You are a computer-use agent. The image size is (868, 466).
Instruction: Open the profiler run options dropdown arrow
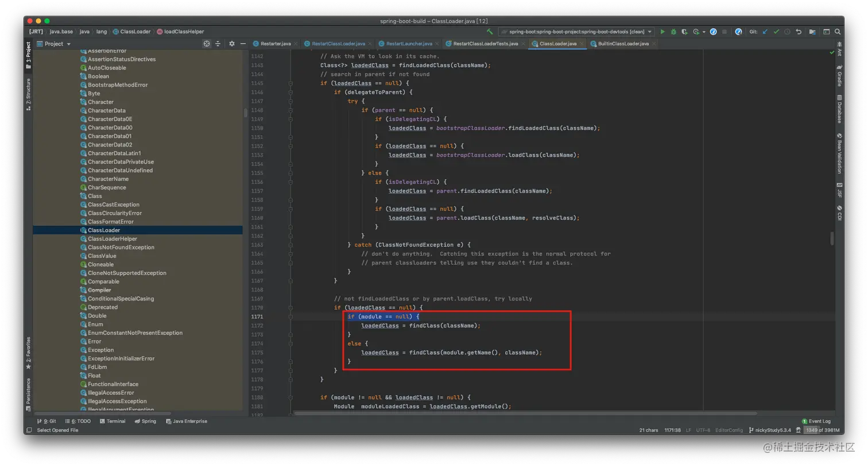click(x=704, y=32)
